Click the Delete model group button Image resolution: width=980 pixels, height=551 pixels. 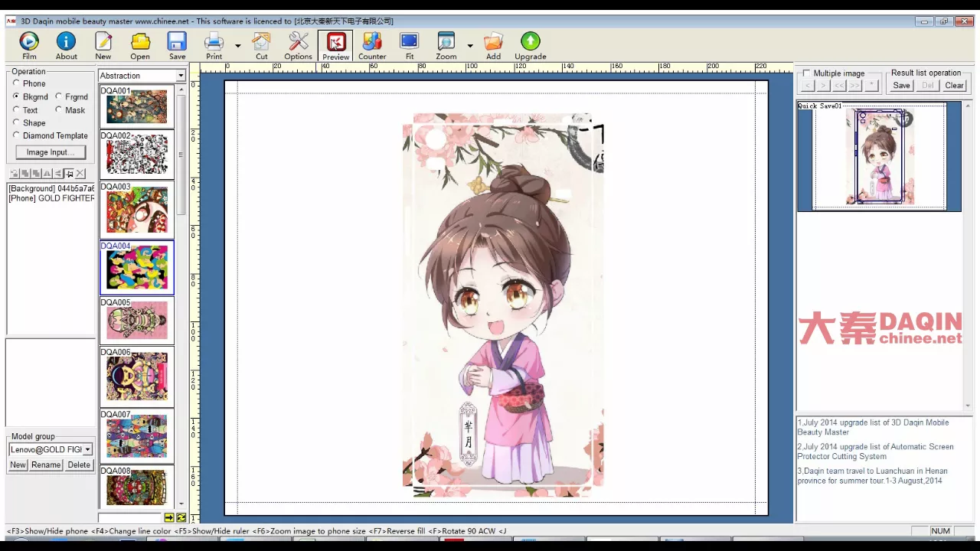[x=79, y=465]
